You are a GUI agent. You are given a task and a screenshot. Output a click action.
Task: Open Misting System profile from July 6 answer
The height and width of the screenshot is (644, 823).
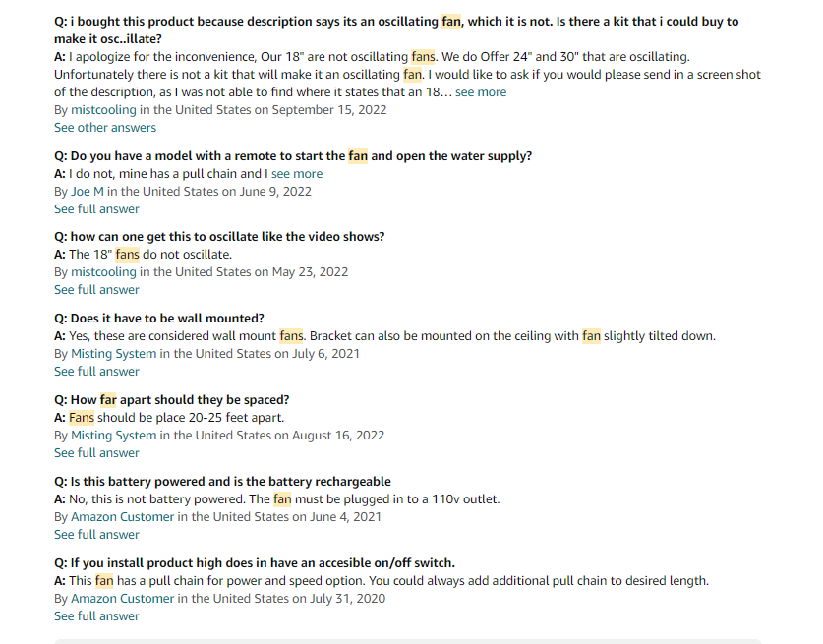[113, 354]
